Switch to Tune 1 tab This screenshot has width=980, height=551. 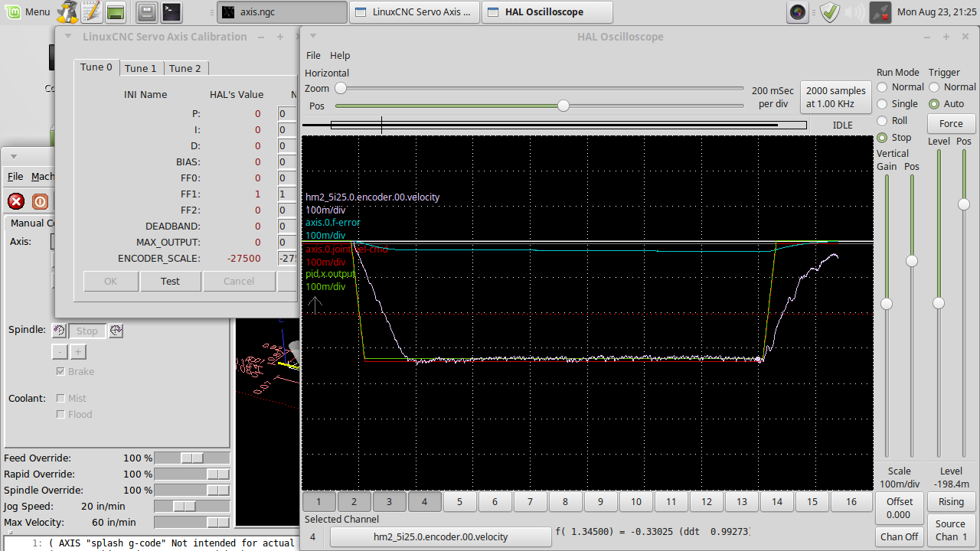[x=141, y=68]
